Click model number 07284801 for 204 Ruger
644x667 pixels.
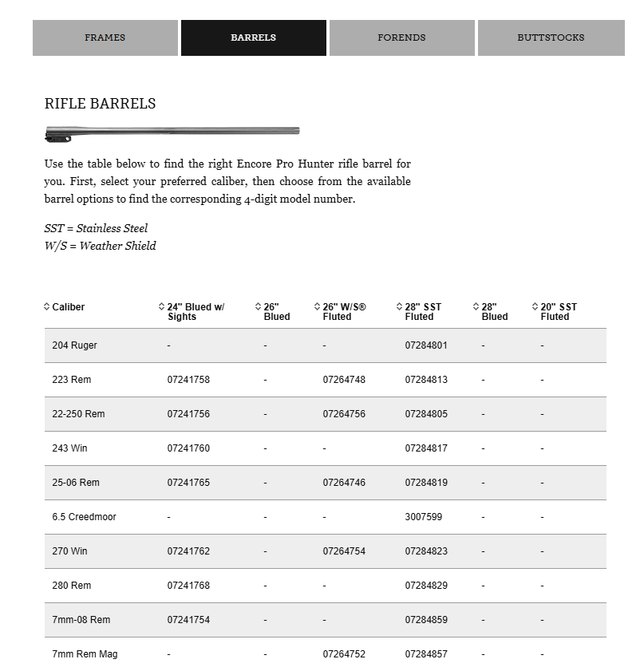(x=426, y=345)
